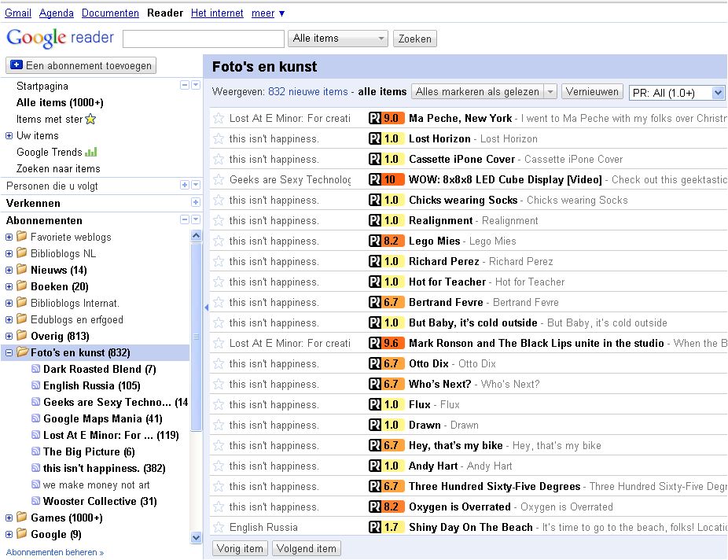Screen dimensions: 728x560
Task: Click the PR 9.6 badge on Mark Ronson row
Action: tap(386, 343)
